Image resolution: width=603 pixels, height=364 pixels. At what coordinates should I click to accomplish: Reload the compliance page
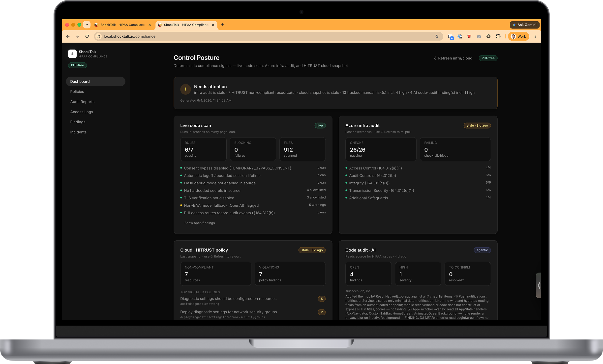87,36
